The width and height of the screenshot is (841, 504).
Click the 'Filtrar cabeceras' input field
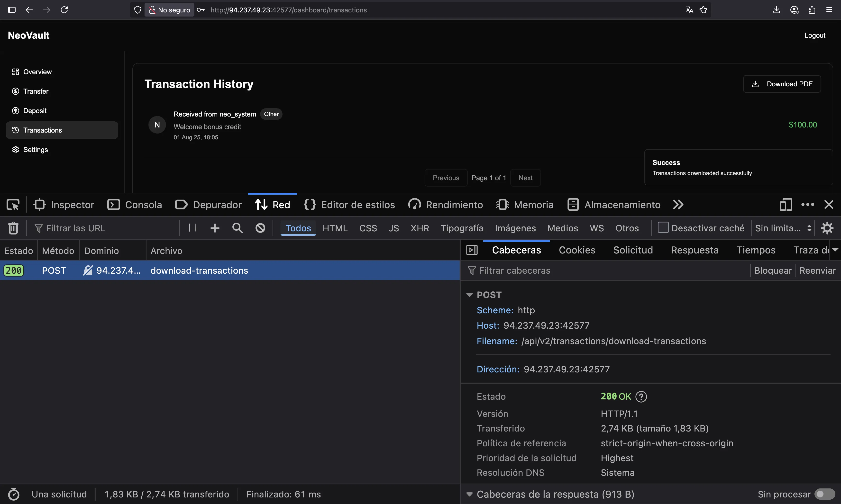(x=608, y=270)
